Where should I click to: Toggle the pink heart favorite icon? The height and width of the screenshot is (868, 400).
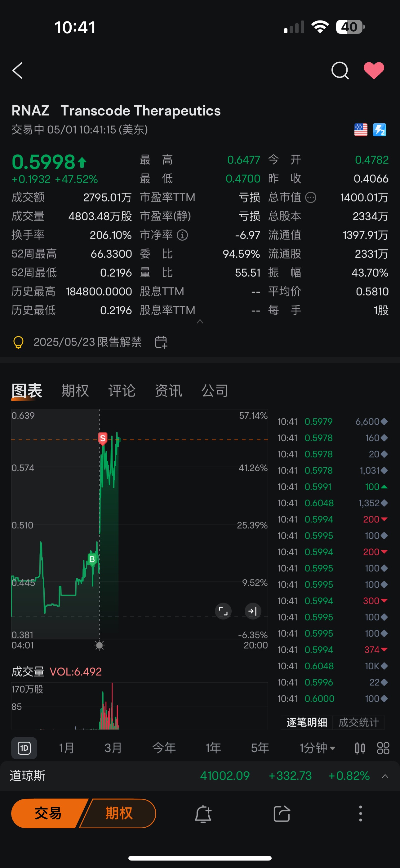[374, 70]
